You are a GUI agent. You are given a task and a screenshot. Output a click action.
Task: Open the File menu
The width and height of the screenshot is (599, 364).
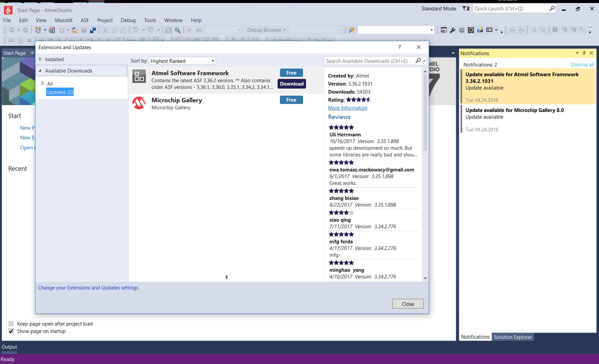pyautogui.click(x=7, y=20)
